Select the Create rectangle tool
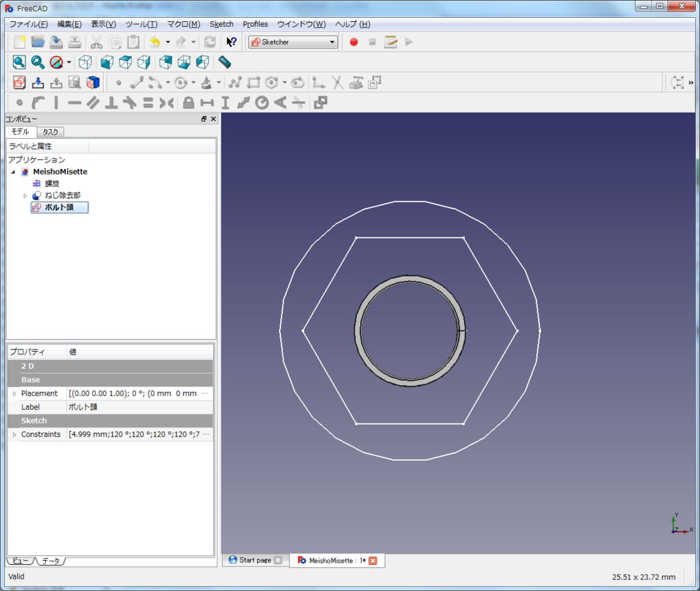This screenshot has height=591, width=700. (254, 83)
